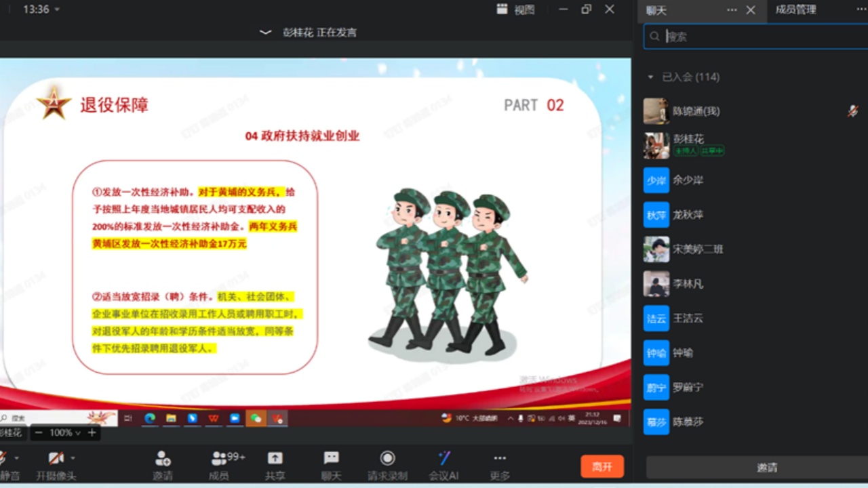
Task: Toggle muted mic icon beside 陈锦通(我)
Action: click(852, 111)
